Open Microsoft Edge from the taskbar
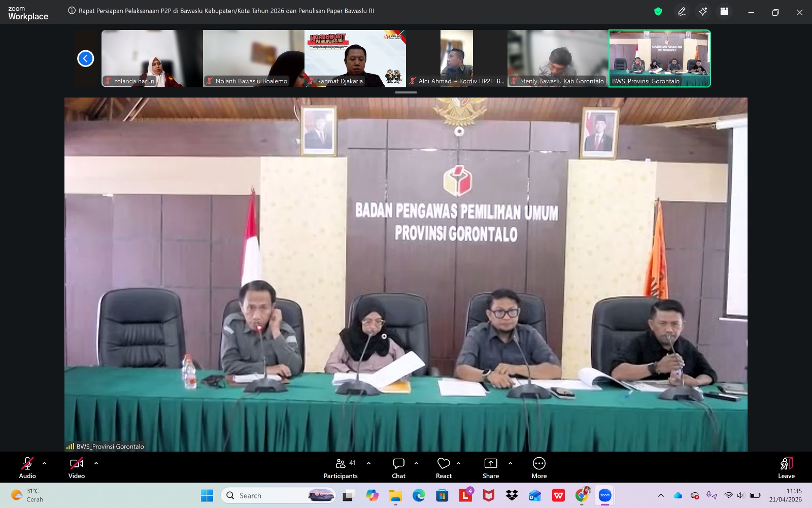 419,495
